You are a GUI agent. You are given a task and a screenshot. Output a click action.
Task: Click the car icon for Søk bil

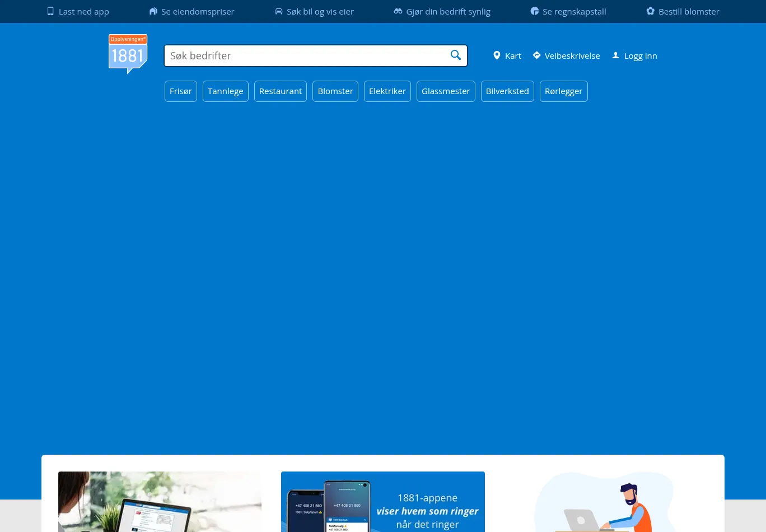[x=278, y=11]
